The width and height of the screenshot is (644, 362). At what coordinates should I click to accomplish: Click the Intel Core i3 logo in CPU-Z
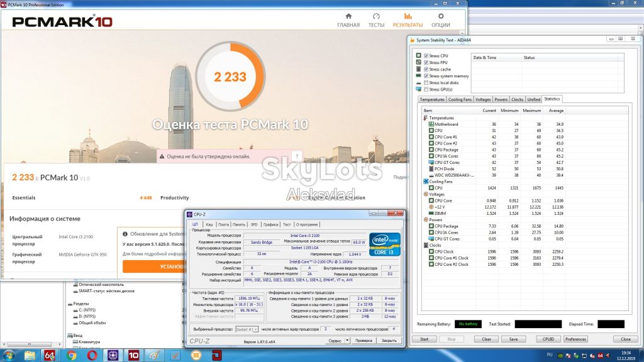point(384,244)
